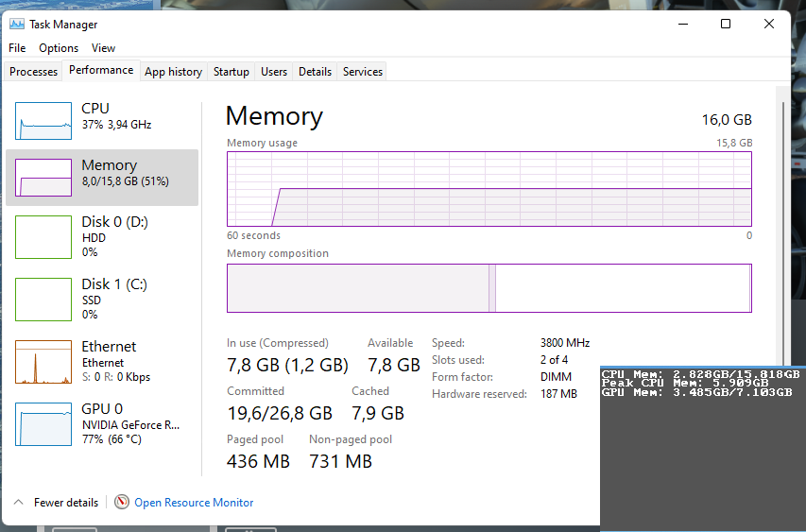Open the View menu

(103, 48)
